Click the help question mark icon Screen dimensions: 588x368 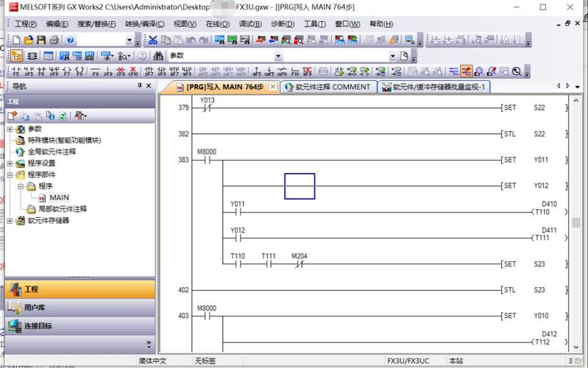point(70,40)
